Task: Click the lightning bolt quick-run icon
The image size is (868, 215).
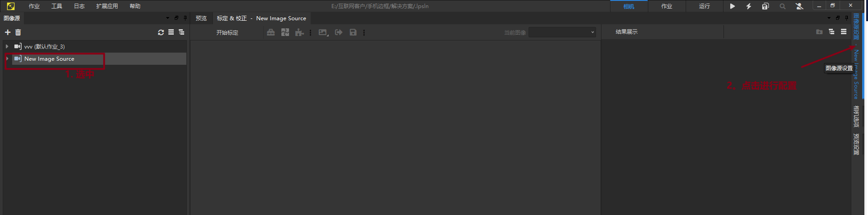Action: click(x=749, y=6)
